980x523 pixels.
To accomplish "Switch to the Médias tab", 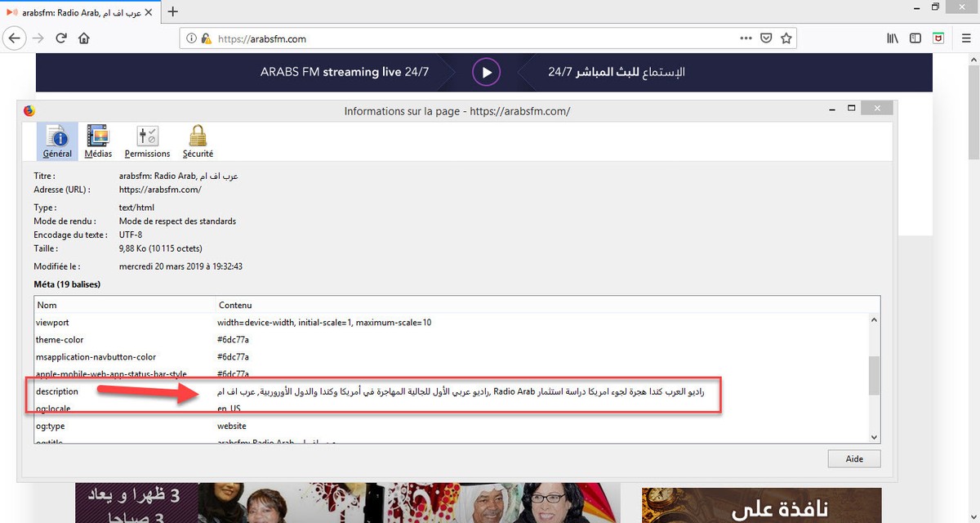I will click(99, 141).
